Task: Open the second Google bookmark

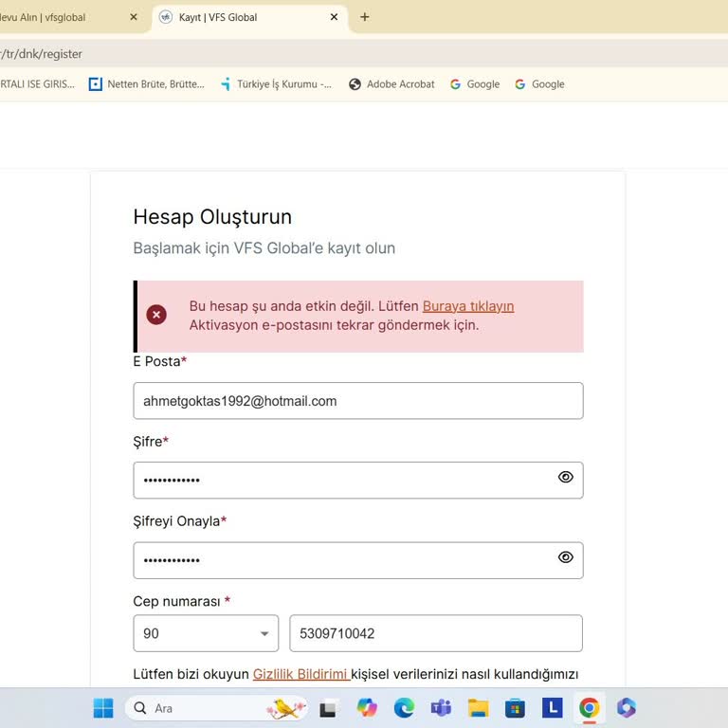Action: pyautogui.click(x=540, y=84)
